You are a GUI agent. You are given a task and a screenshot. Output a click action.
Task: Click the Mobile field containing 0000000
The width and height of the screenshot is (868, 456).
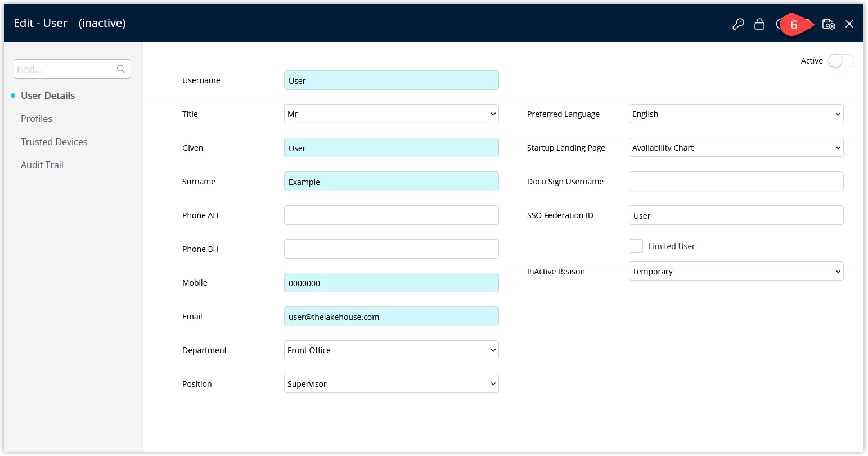pyautogui.click(x=392, y=283)
